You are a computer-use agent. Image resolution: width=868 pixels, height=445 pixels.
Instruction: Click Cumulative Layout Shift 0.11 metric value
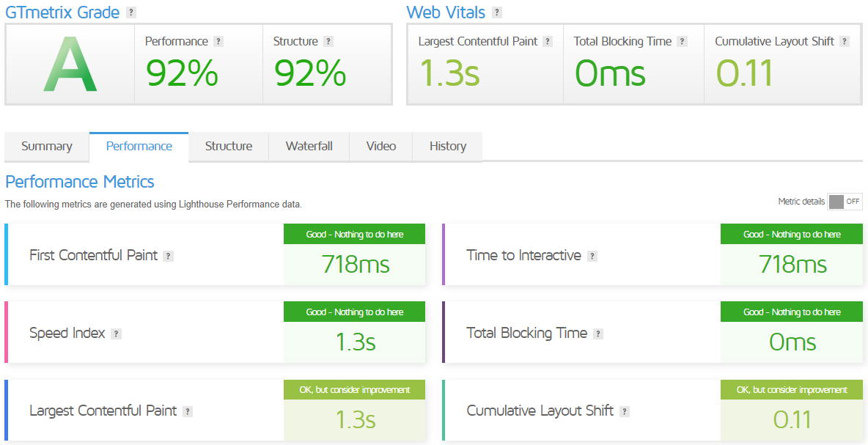(x=792, y=419)
